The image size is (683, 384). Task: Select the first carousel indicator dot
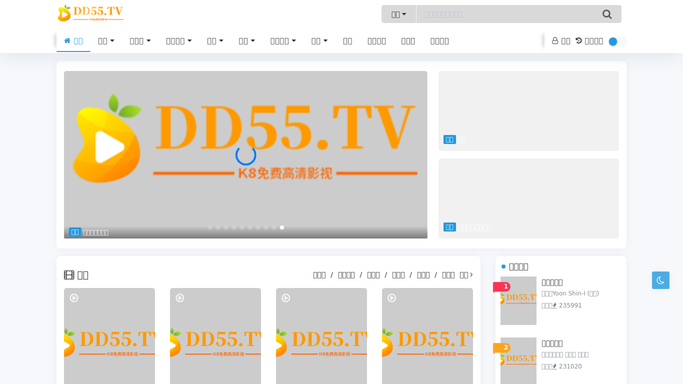pyautogui.click(x=210, y=227)
